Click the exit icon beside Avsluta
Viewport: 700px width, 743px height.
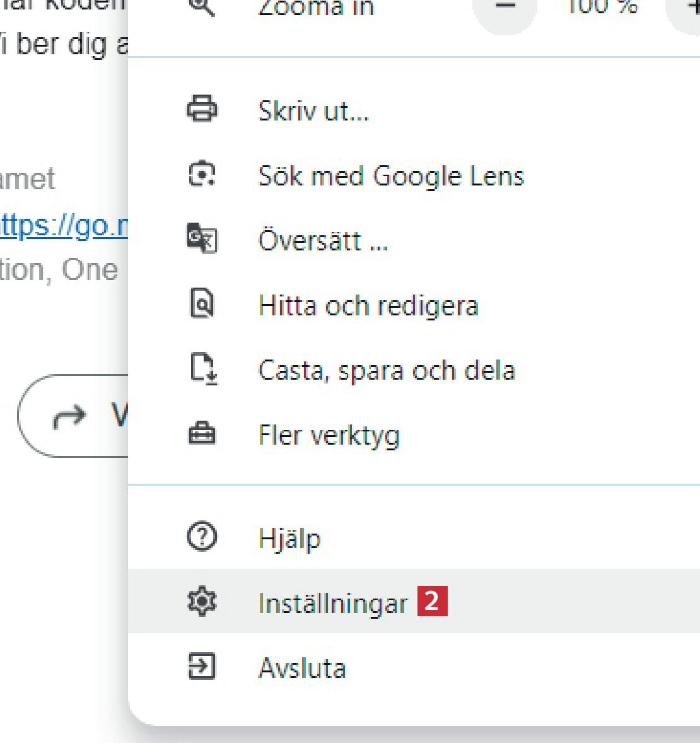pos(202,667)
